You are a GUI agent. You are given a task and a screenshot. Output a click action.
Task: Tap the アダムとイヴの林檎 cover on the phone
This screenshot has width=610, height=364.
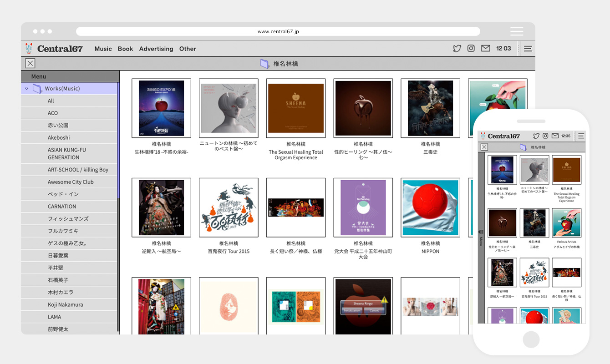pos(566,223)
